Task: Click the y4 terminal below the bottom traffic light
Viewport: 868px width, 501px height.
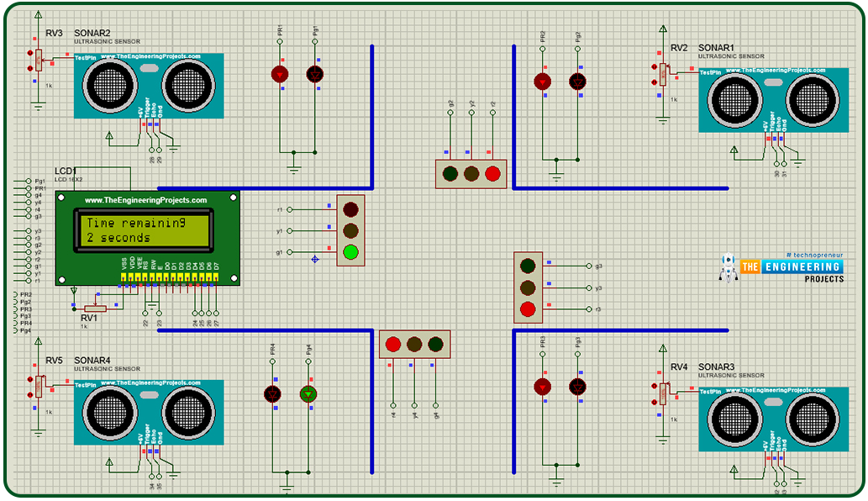Action: (x=414, y=406)
